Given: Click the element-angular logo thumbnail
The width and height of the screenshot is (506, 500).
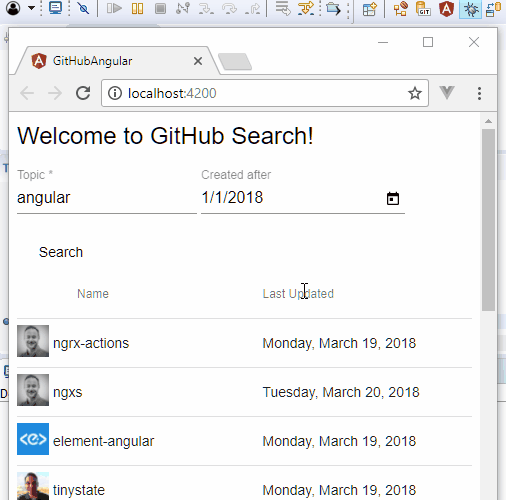Looking at the screenshot, I should click(x=33, y=439).
